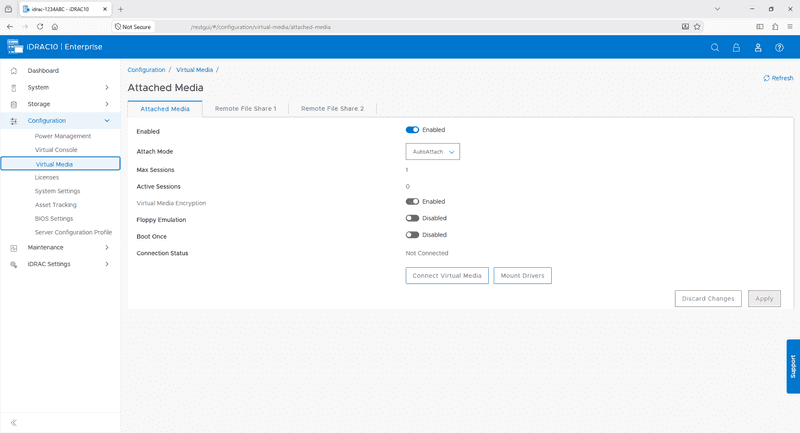This screenshot has height=433, width=800.
Task: Click the browser forward arrow
Action: 24,27
